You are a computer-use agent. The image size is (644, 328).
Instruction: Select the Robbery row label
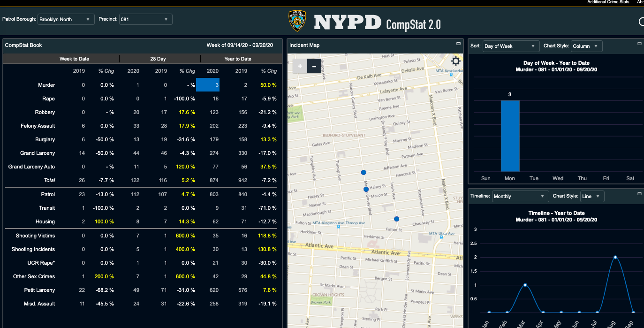(x=45, y=112)
